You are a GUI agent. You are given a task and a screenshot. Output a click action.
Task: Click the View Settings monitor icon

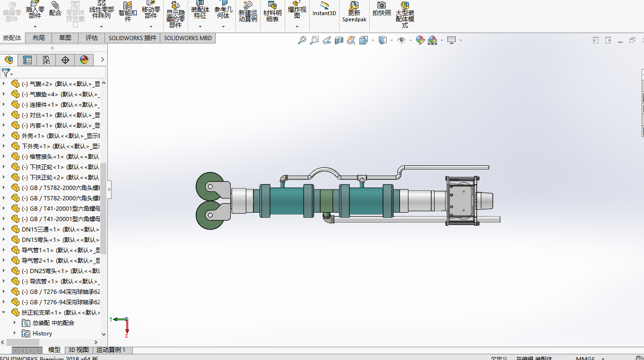452,41
